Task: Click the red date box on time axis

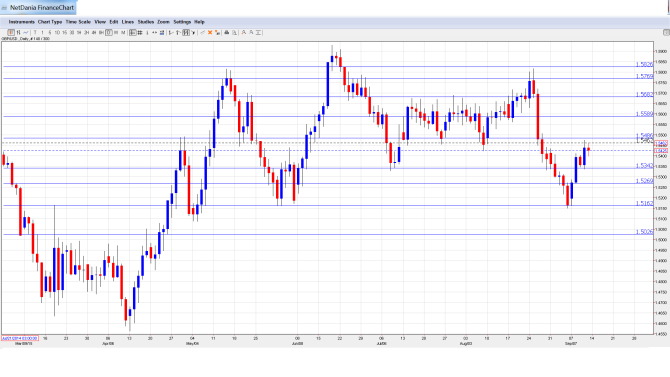Action: [x=20, y=338]
